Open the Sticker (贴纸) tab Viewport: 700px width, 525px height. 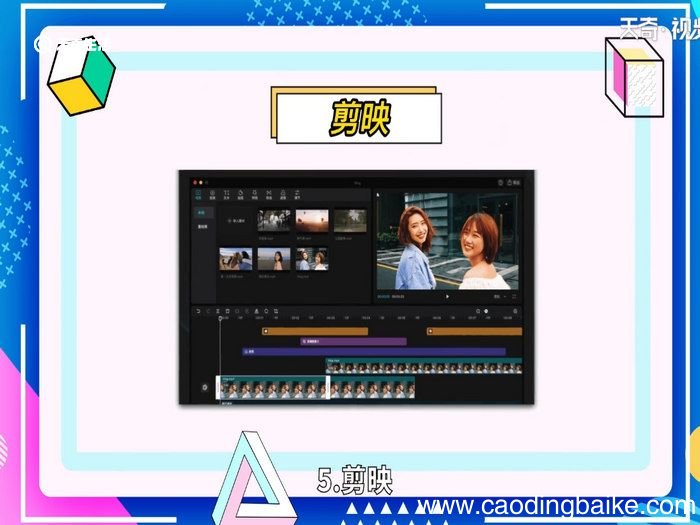241,194
